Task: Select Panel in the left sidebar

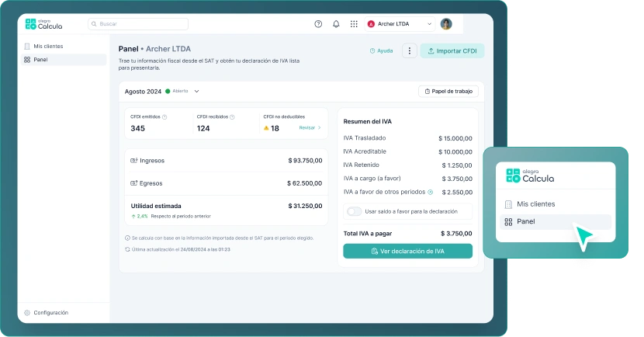Action: click(40, 59)
